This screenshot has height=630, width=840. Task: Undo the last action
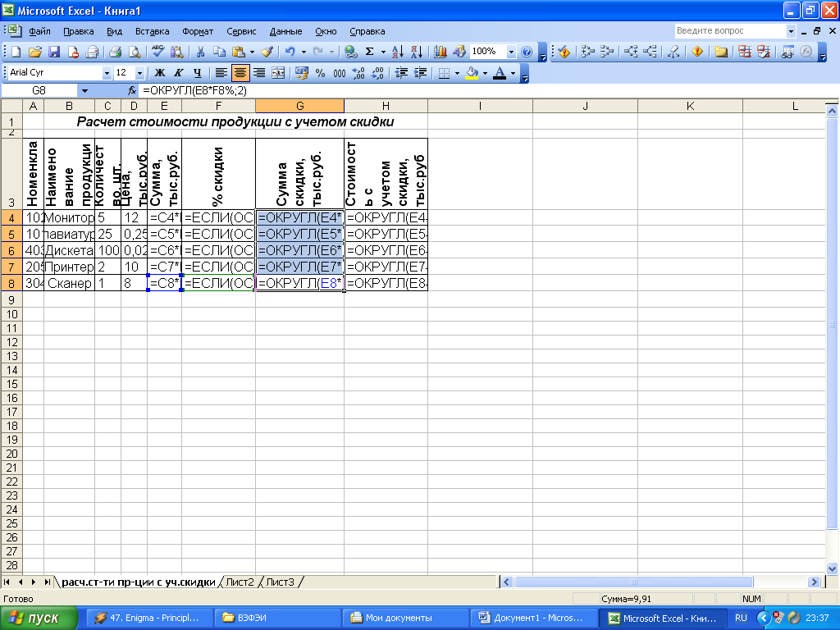(290, 52)
